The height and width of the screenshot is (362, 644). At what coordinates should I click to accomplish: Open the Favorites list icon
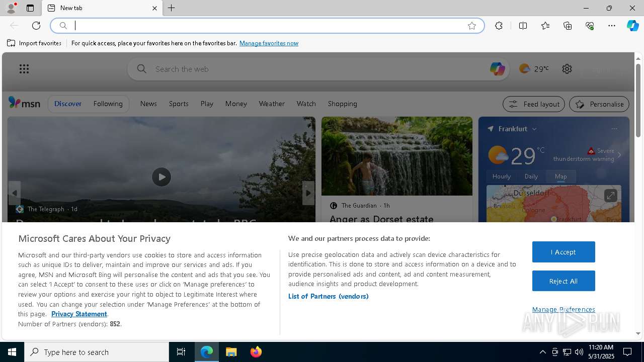pos(545,26)
